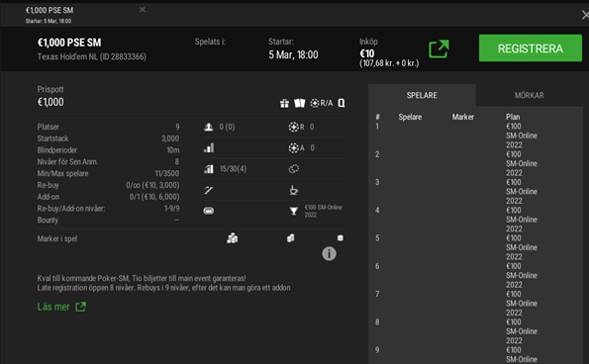This screenshot has width=589, height=364.
Task: Click the Inköp €10 amount
Action: (x=367, y=53)
